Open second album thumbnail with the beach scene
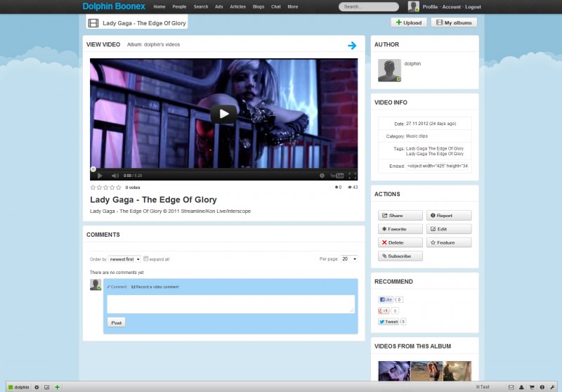562x392 pixels. click(427, 371)
